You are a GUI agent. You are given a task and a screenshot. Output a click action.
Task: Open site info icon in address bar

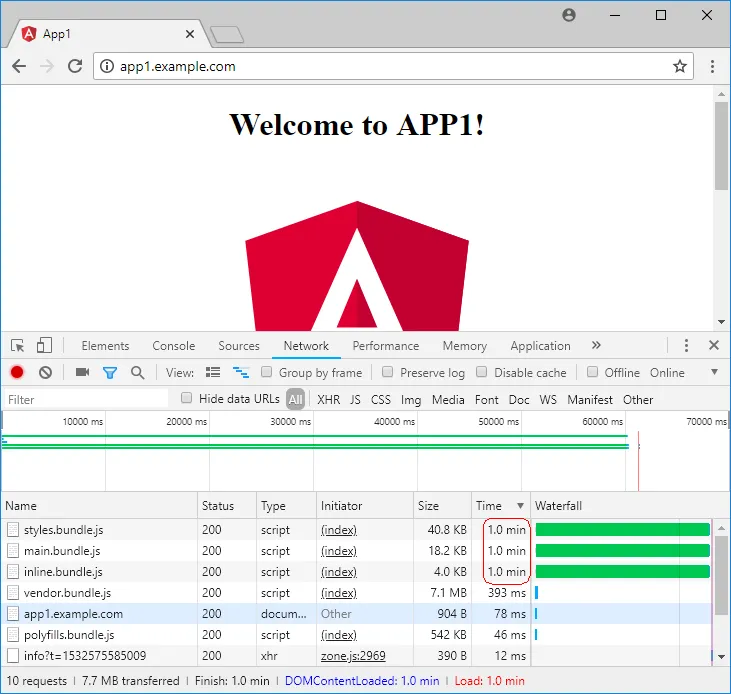(107, 66)
